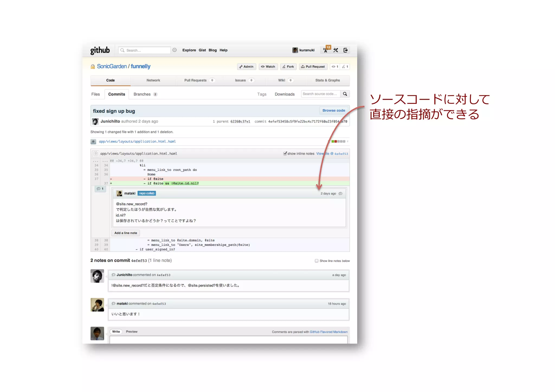Image resolution: width=555 pixels, height=392 pixels.
Task: Focus the comment text area
Action: pyautogui.click(x=228, y=340)
